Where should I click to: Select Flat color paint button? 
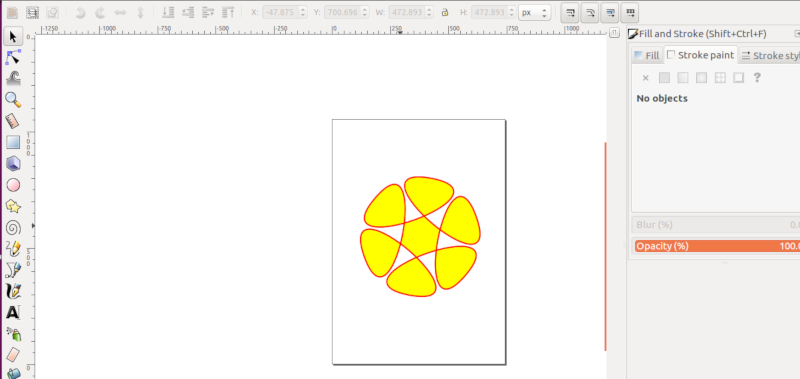664,78
